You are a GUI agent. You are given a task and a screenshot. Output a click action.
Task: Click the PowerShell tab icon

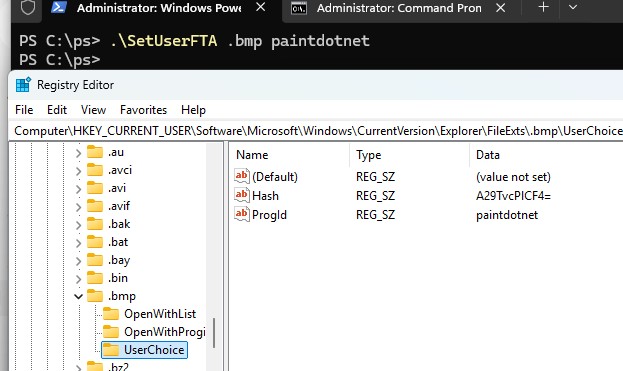coord(59,8)
